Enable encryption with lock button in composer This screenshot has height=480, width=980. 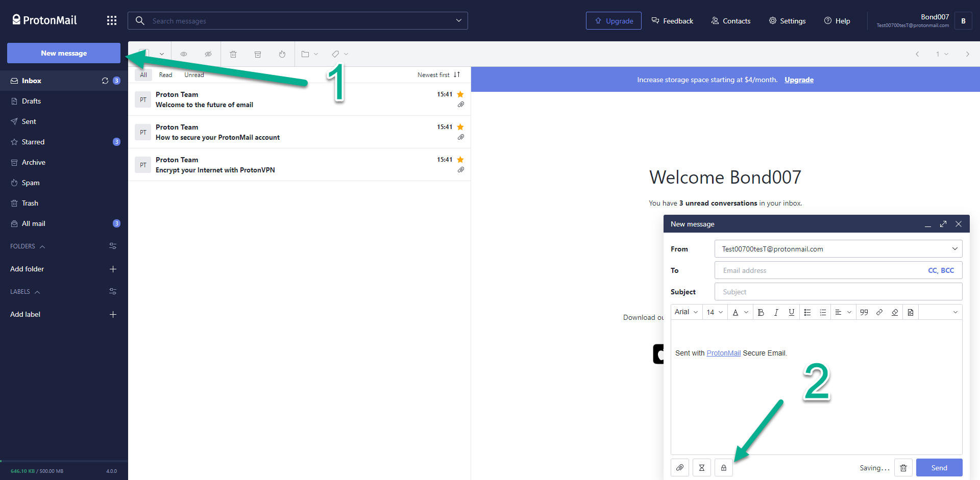tap(724, 468)
